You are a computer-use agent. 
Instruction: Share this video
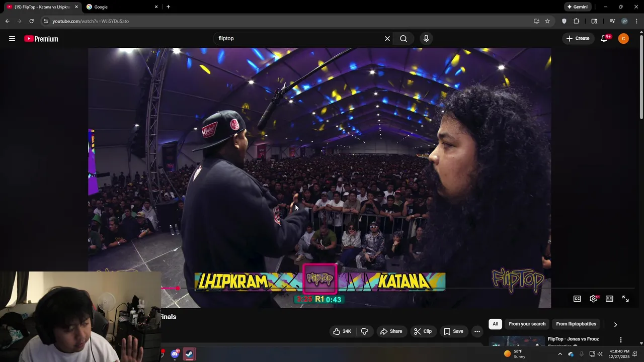(391, 331)
